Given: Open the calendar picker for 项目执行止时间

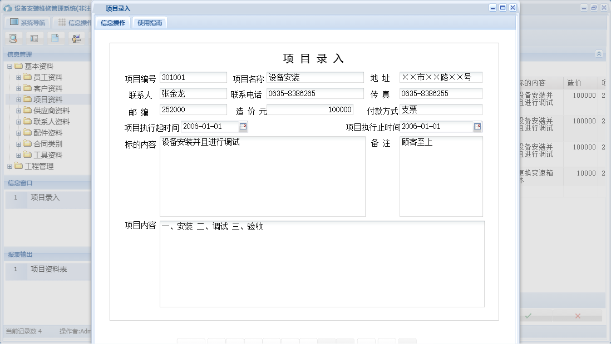Looking at the screenshot, I should 477,127.
